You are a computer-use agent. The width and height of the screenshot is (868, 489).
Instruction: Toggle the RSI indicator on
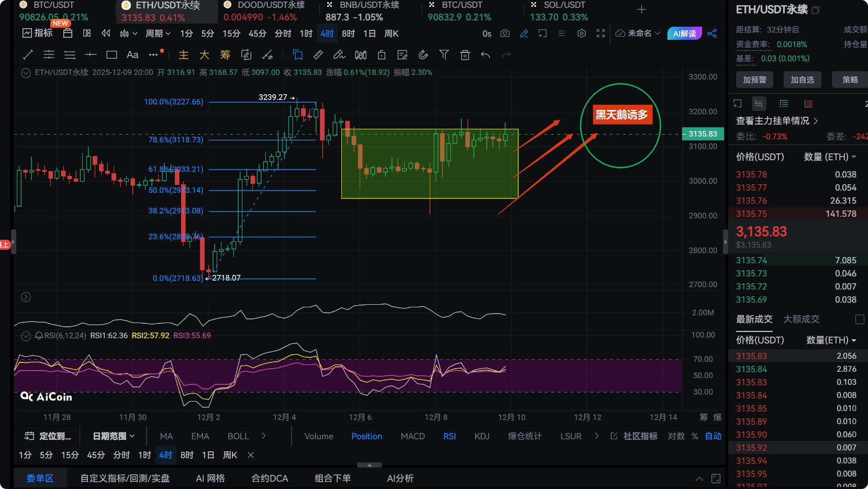(x=449, y=436)
